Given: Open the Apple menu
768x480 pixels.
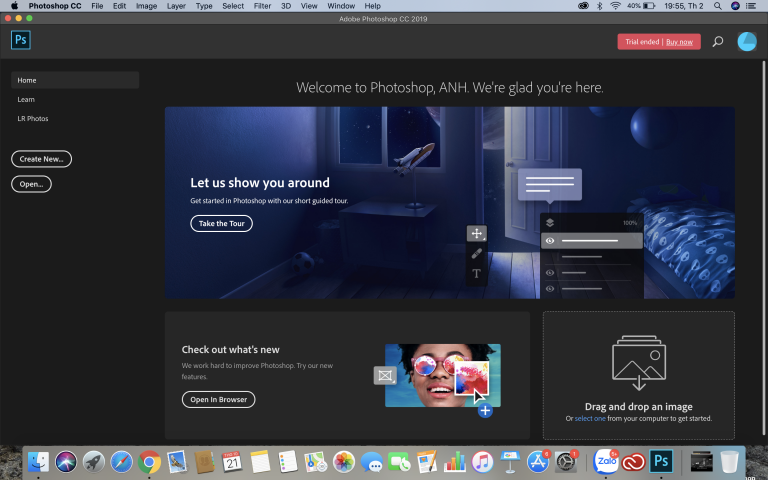Looking at the screenshot, I should point(14,6).
